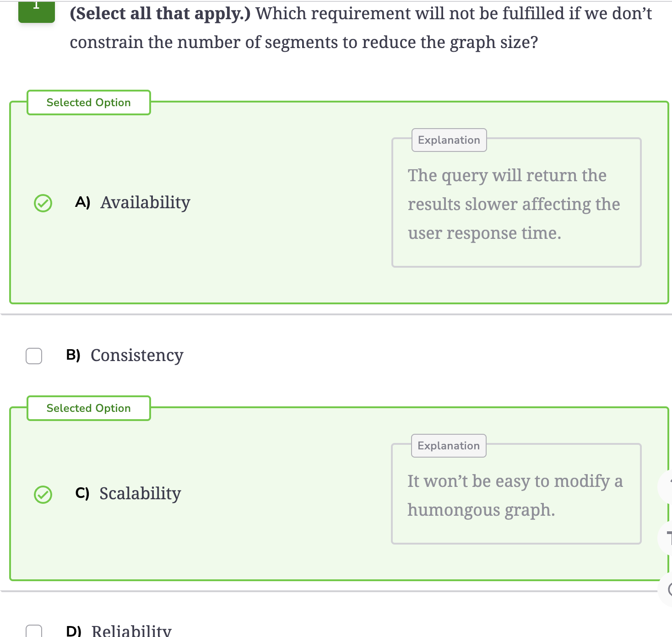Click the green question number badge
This screenshot has height=637, width=672.
pyautogui.click(x=37, y=11)
